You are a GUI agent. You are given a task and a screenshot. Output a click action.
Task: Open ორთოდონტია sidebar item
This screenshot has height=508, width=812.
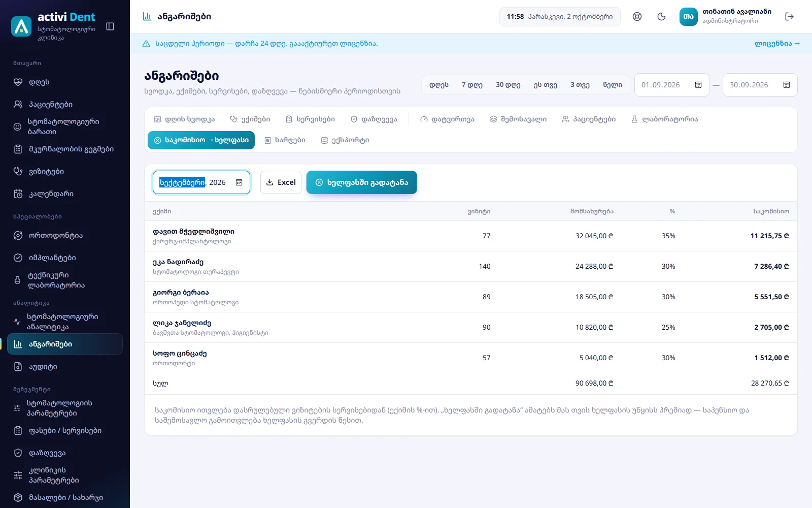(65, 235)
